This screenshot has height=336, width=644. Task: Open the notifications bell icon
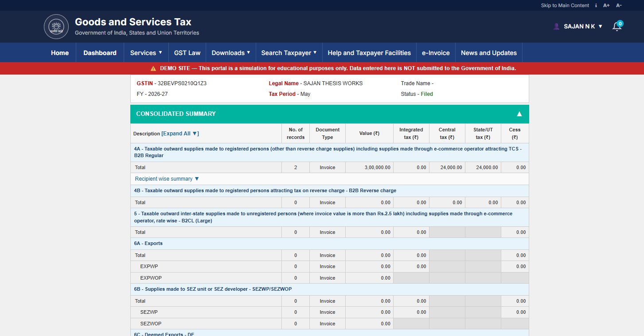(x=617, y=26)
